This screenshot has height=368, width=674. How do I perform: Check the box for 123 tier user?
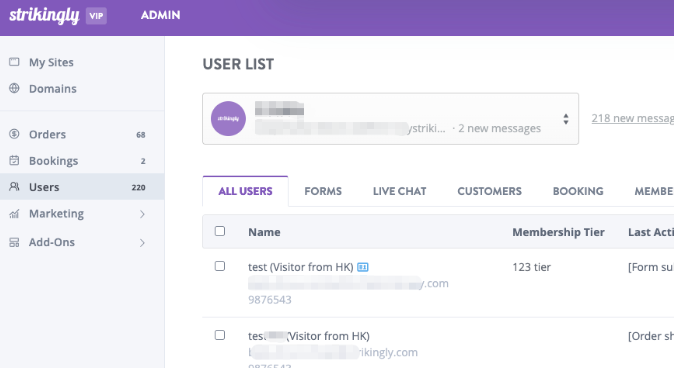(220, 266)
